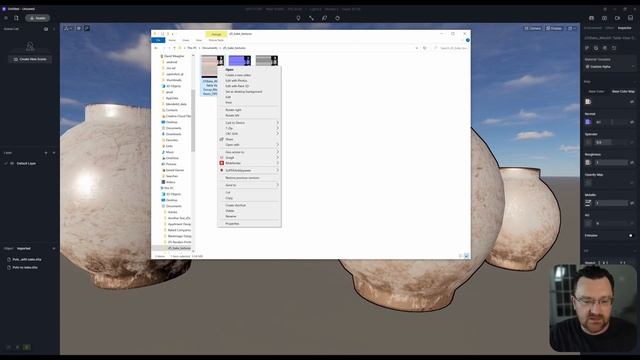Select the path tool in the top toolbar
Screen dimensions: 640x360
(311, 18)
